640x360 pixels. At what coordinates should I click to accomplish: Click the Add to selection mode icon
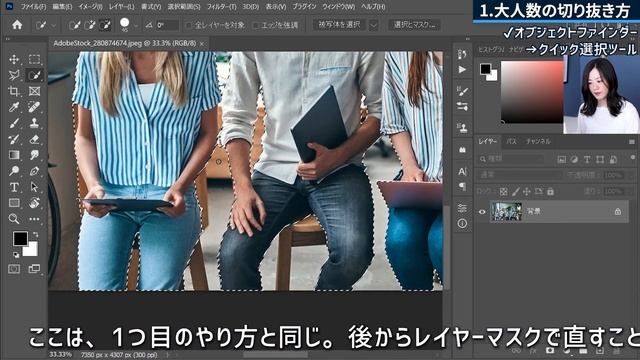90,25
